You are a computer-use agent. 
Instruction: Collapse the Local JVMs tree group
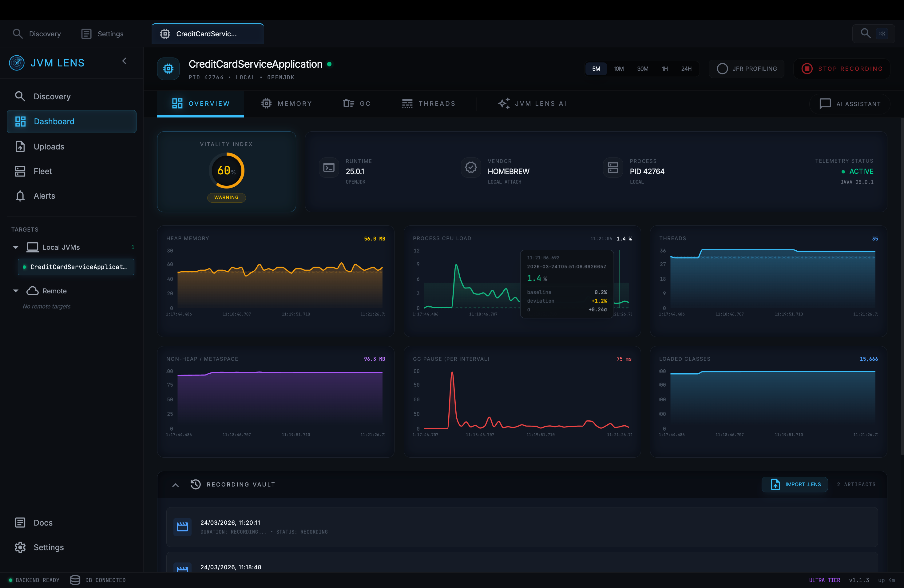(16, 247)
